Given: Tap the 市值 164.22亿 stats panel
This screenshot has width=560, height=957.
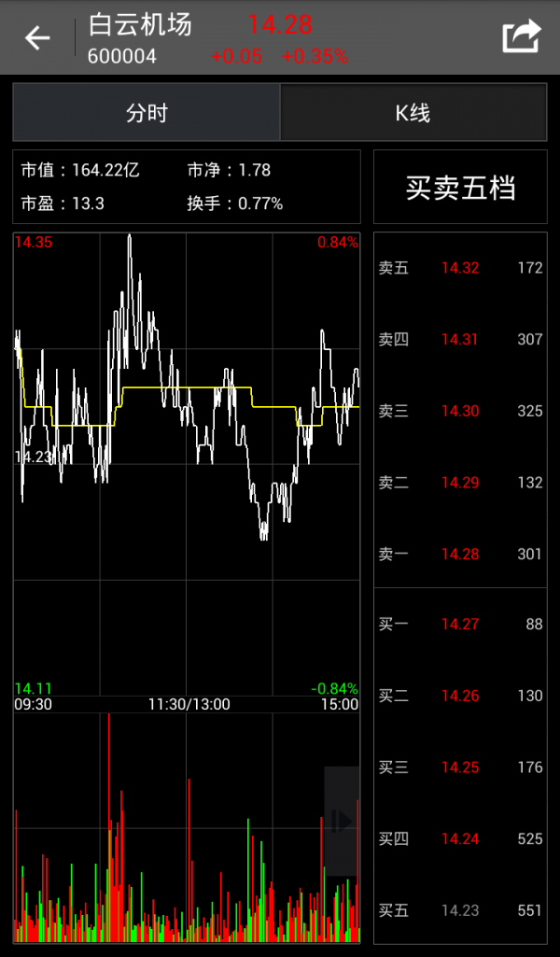Looking at the screenshot, I should (187, 186).
